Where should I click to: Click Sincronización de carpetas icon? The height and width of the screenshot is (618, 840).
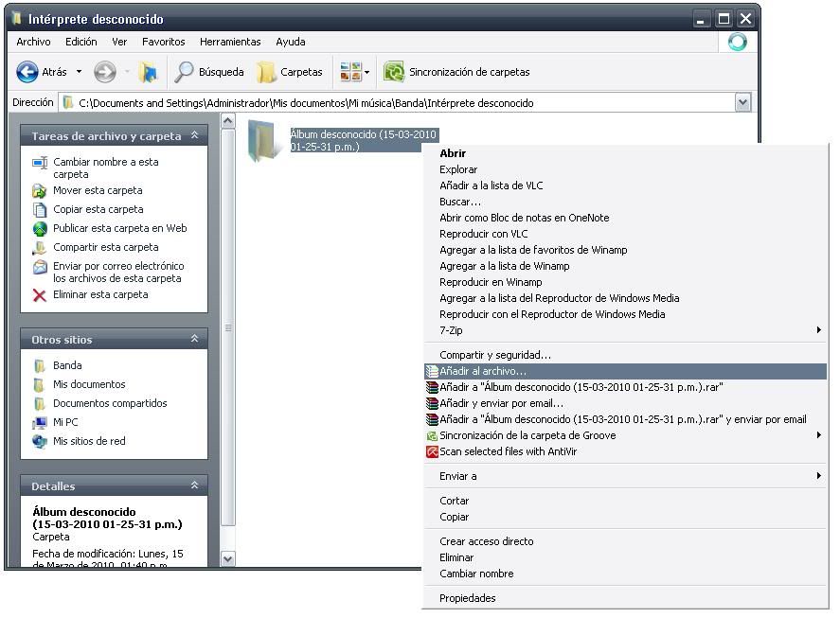click(394, 72)
